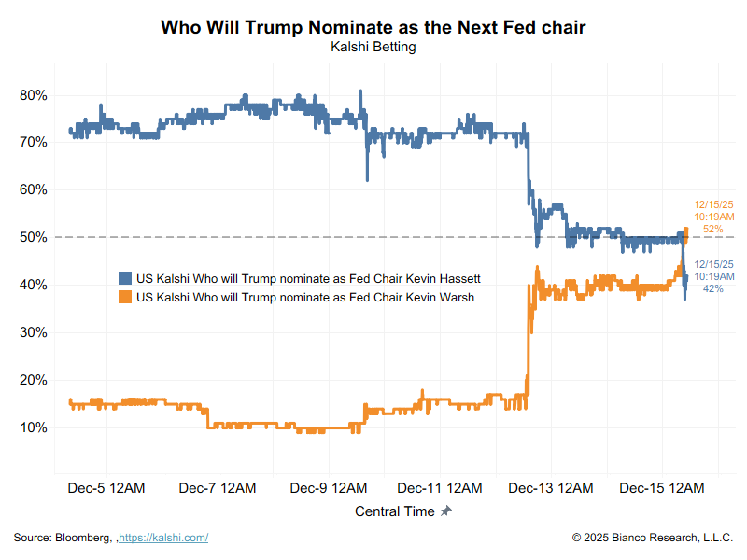
Task: Click the 10% y-axis label
Action: point(34,427)
